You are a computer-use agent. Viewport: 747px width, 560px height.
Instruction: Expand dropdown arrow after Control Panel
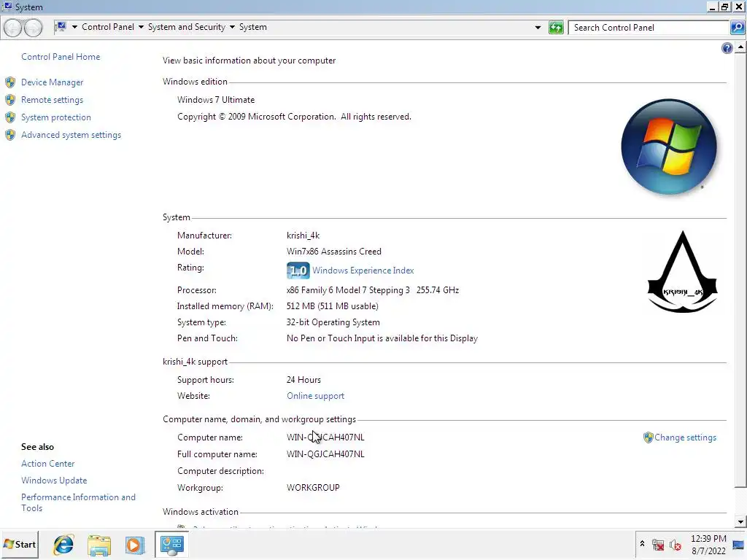pos(141,27)
